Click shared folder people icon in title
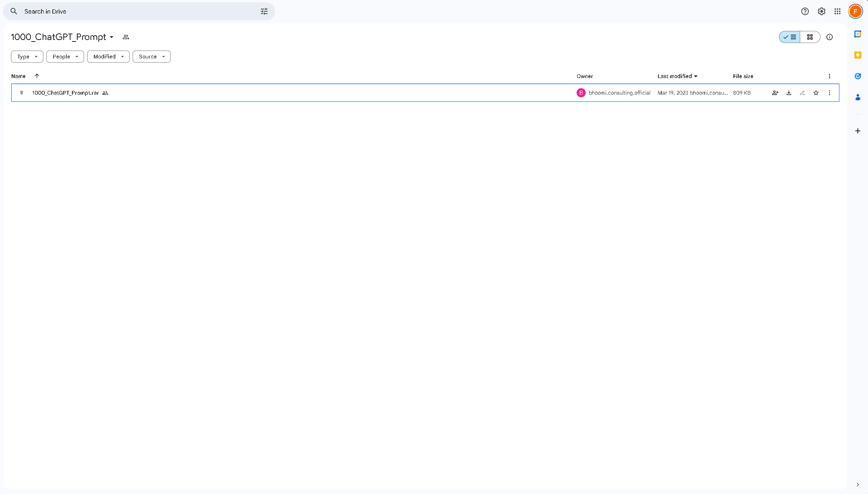This screenshot has width=868, height=494. [x=126, y=37]
